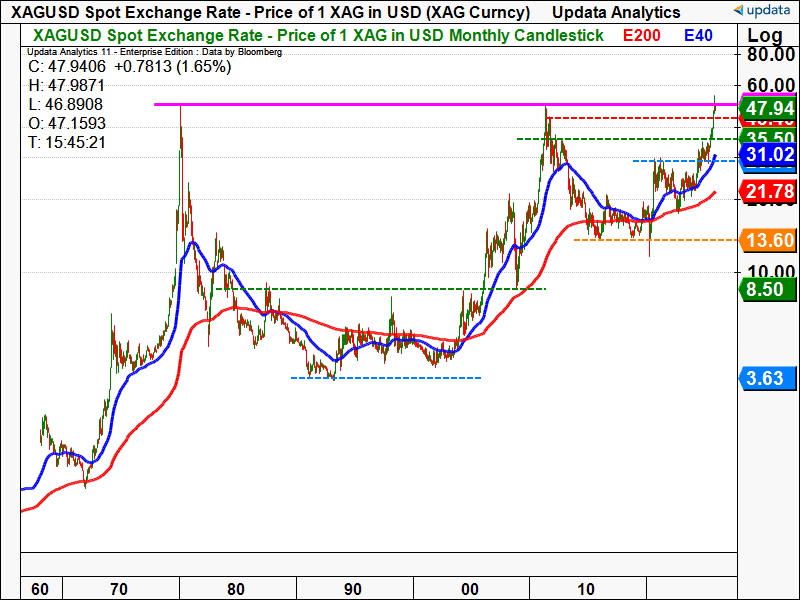The image size is (800, 600).
Task: Click the Updata logo in top-right corner
Action: click(x=763, y=12)
